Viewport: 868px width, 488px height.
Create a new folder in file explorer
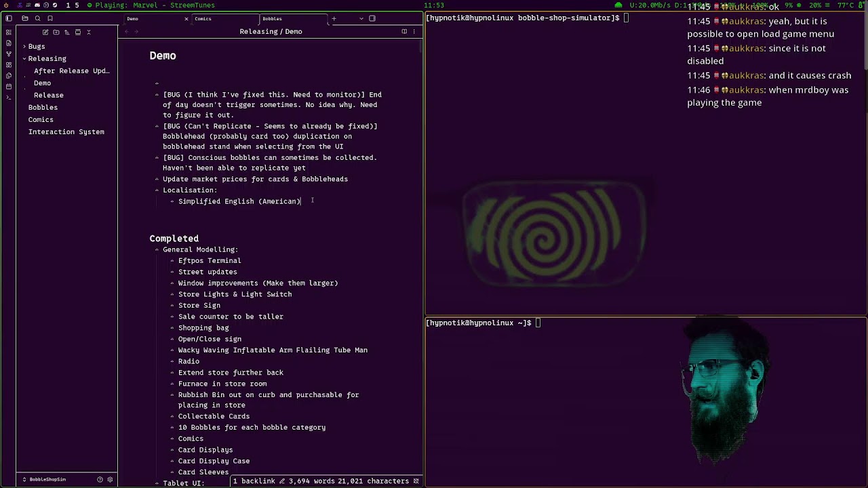56,32
